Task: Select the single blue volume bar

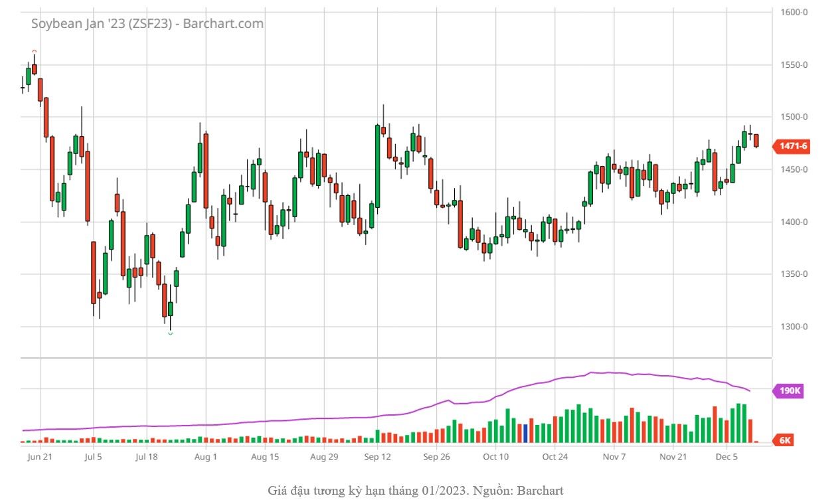Action: pos(525,433)
